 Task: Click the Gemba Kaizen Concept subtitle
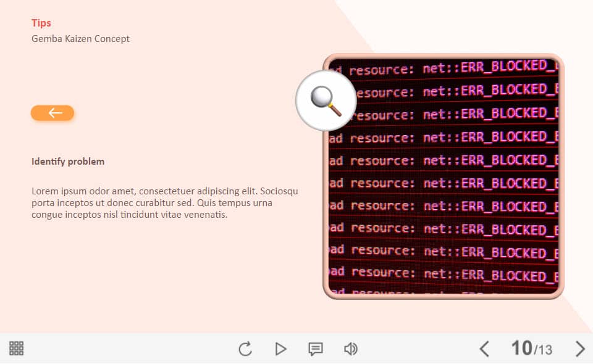coord(80,38)
